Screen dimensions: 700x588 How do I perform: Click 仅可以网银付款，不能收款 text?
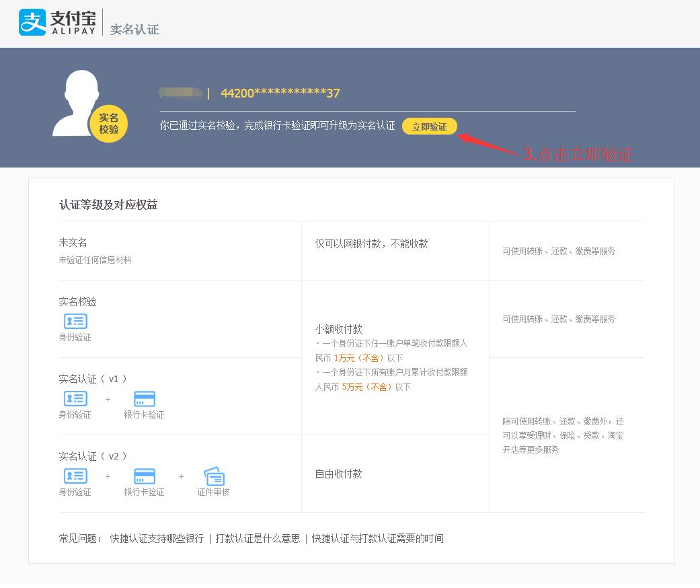tap(371, 244)
